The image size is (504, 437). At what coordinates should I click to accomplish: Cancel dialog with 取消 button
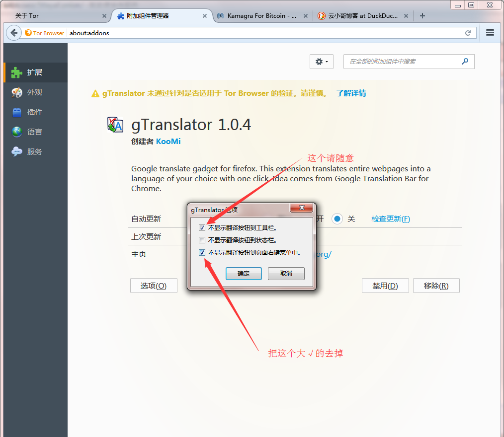pos(286,274)
